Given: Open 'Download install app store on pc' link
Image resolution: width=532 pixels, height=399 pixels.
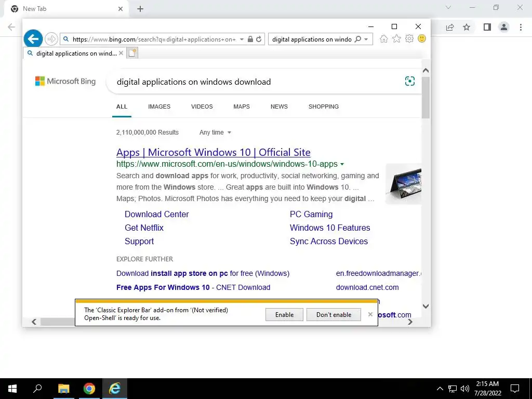Looking at the screenshot, I should coord(203,273).
